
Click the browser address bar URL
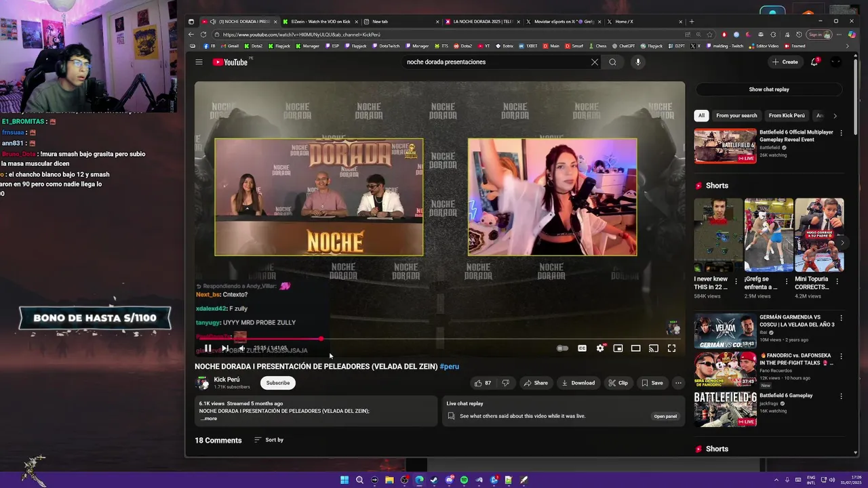pyautogui.click(x=301, y=35)
